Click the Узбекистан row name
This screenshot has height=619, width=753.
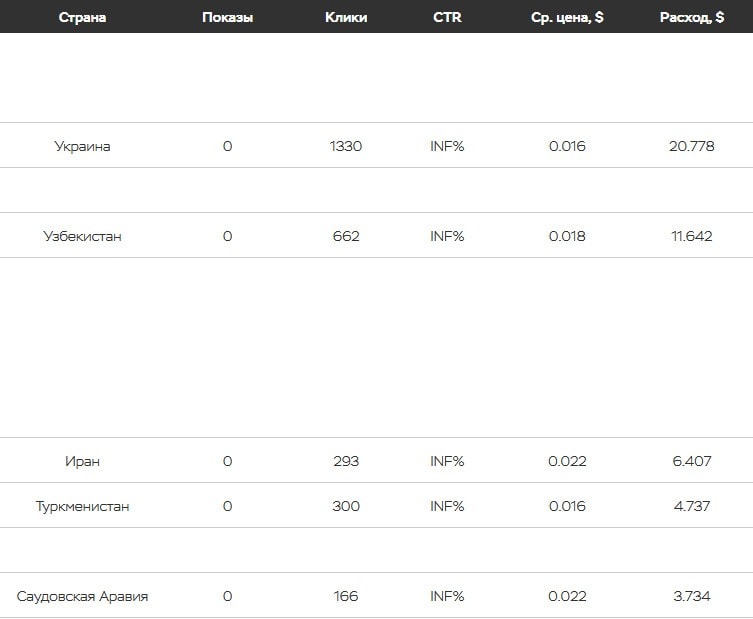point(82,236)
